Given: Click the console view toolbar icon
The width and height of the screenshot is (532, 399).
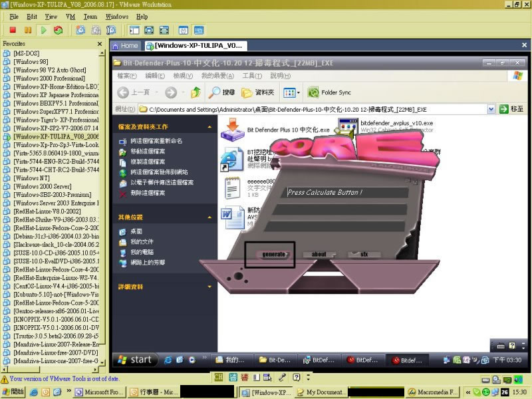Looking at the screenshot, I should [x=199, y=30].
